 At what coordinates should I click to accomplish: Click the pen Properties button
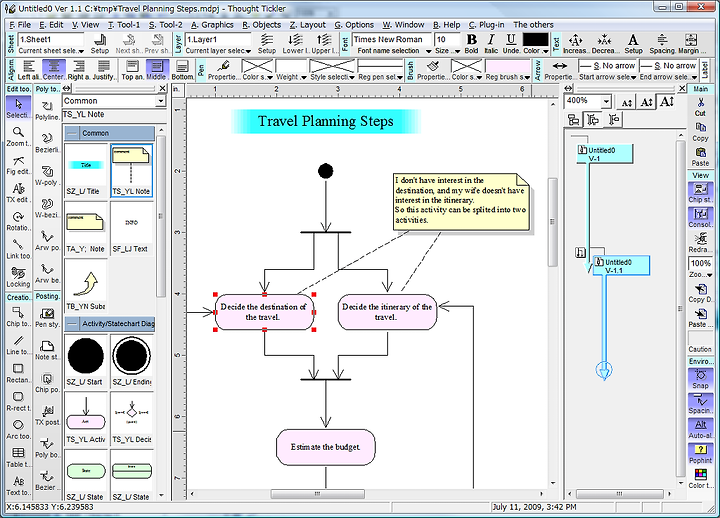223,70
